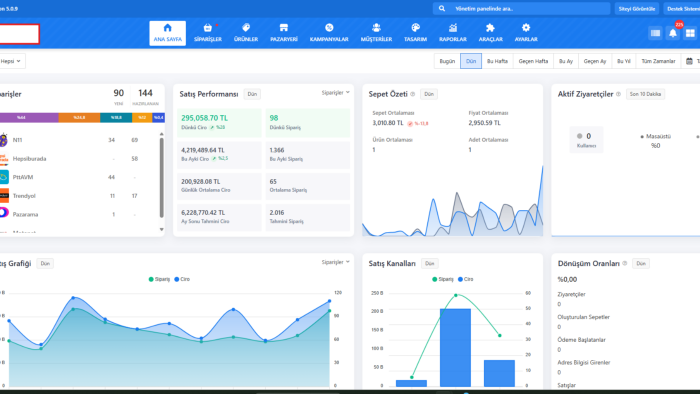The height and width of the screenshot is (394, 700).
Task: Click the marketplace list scrollbar thumb
Action: (162, 178)
